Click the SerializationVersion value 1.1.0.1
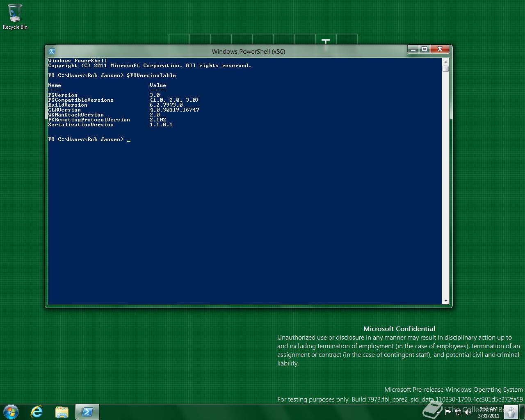525x420 pixels. [161, 125]
